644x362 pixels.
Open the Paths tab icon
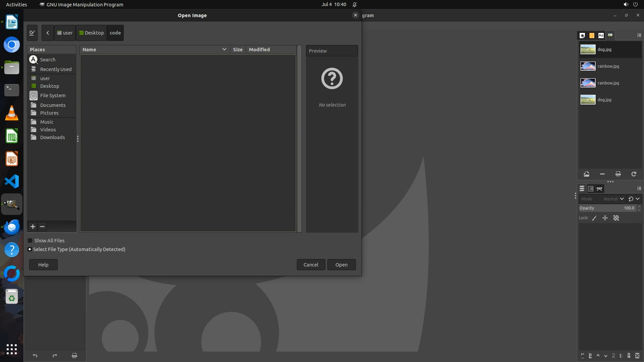pyautogui.click(x=599, y=189)
